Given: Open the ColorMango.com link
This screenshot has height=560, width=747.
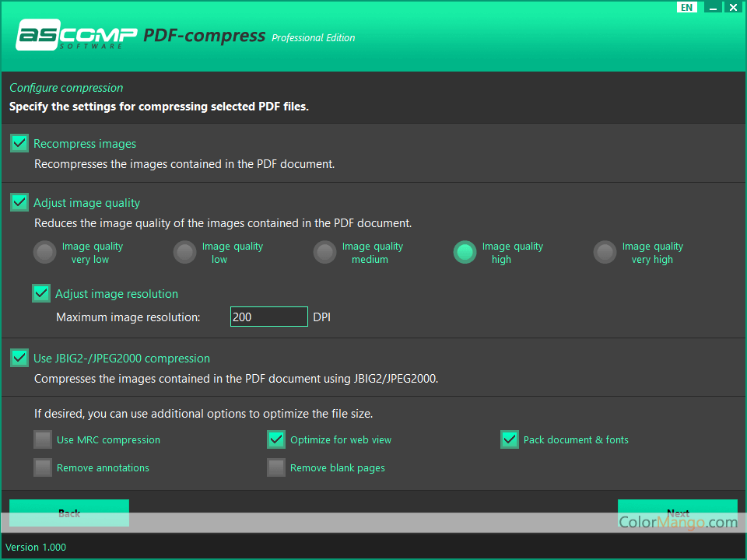Looking at the screenshot, I should coord(677,522).
